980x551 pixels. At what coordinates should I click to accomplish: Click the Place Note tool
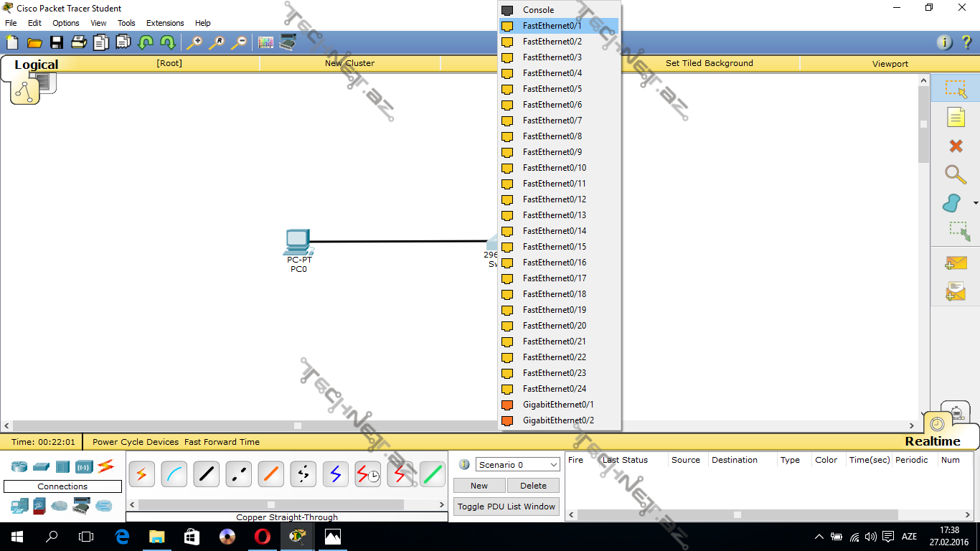point(956,117)
